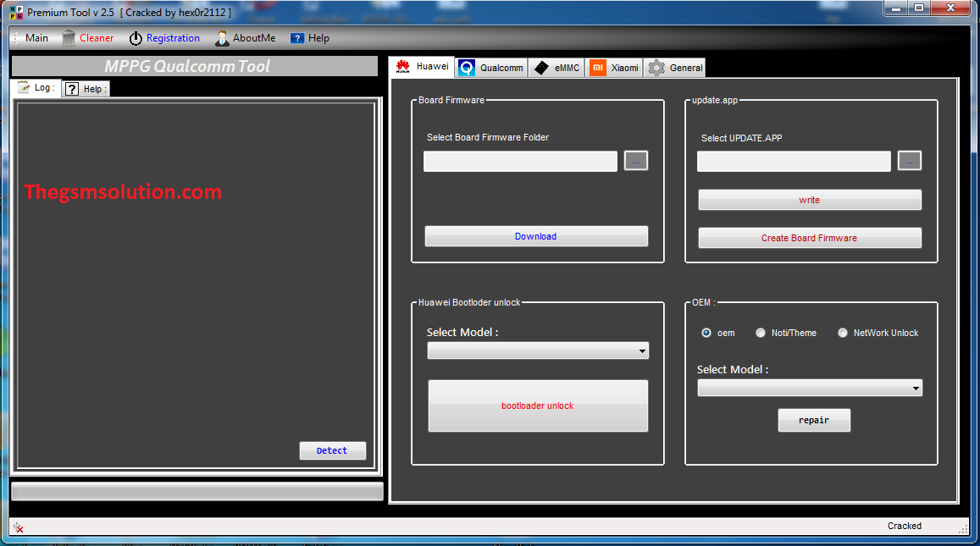
Task: Click the repair button
Action: [x=814, y=421]
